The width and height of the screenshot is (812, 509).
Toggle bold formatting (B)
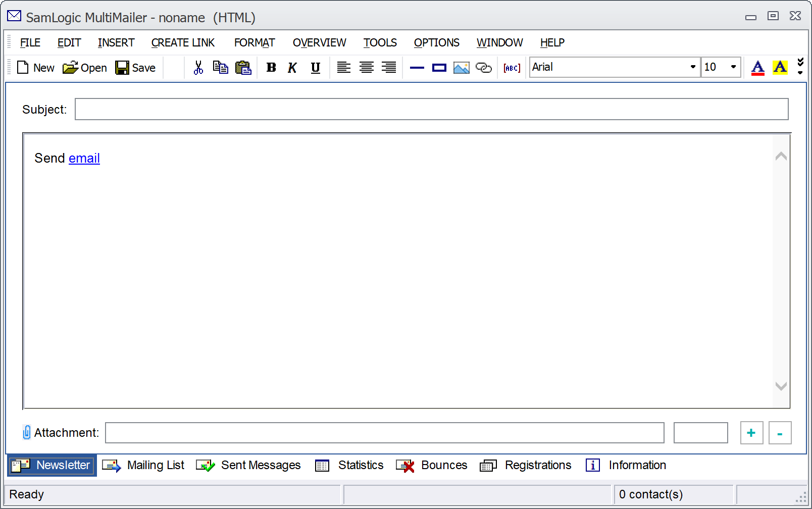[x=271, y=68]
